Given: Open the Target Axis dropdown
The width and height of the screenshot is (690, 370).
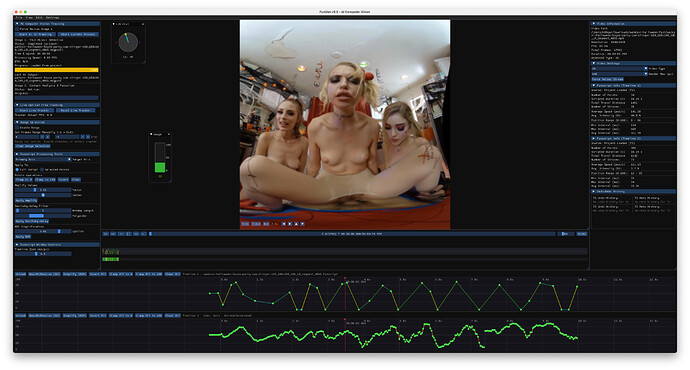Looking at the screenshot, I should 43,159.
